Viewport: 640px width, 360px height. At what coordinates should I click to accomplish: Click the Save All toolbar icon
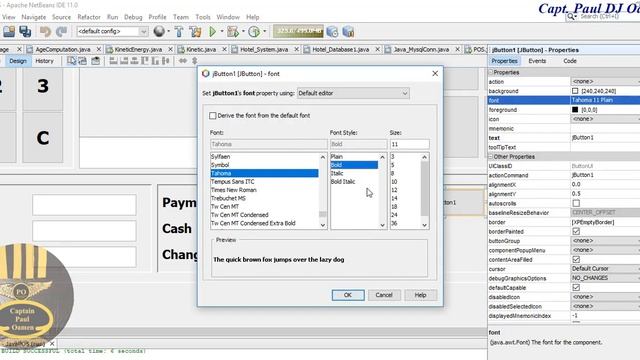pos(25,31)
